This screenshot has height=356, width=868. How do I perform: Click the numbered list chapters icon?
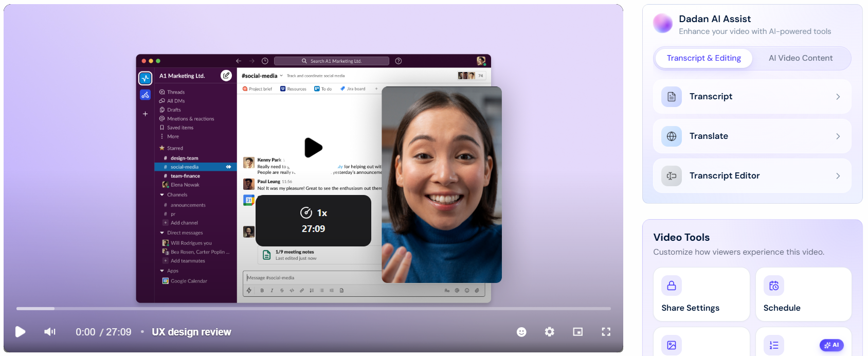click(x=774, y=345)
